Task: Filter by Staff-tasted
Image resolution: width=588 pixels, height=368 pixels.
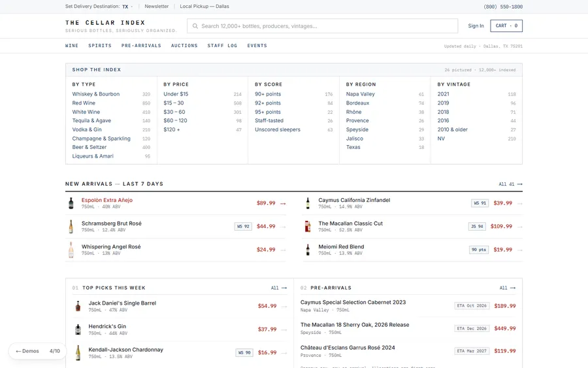Action: tap(269, 121)
